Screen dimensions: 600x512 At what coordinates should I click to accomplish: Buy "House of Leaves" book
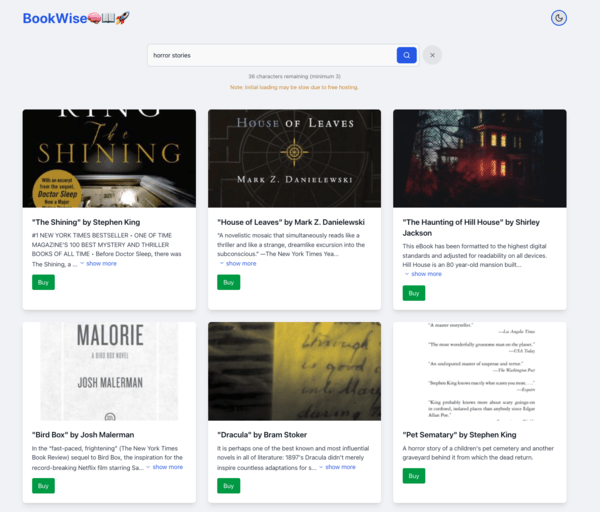pyautogui.click(x=228, y=282)
